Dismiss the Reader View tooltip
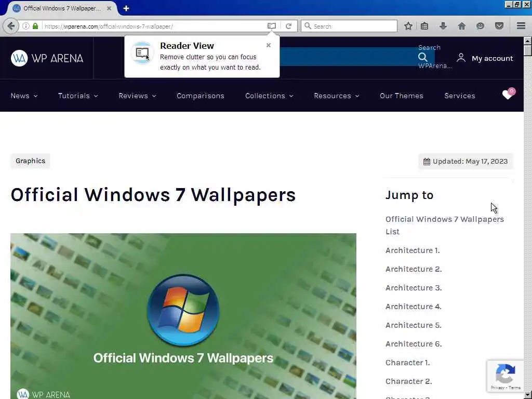Screen dimensions: 532x399 [269, 45]
